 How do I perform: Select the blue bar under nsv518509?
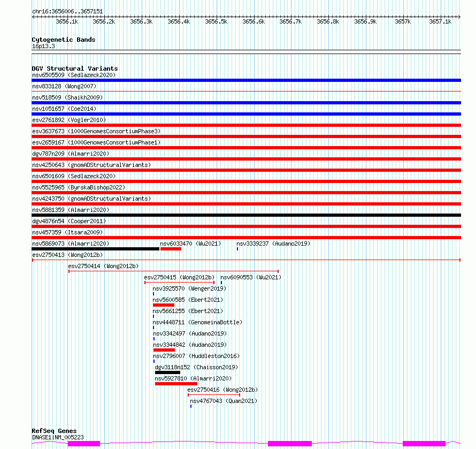pos(246,103)
